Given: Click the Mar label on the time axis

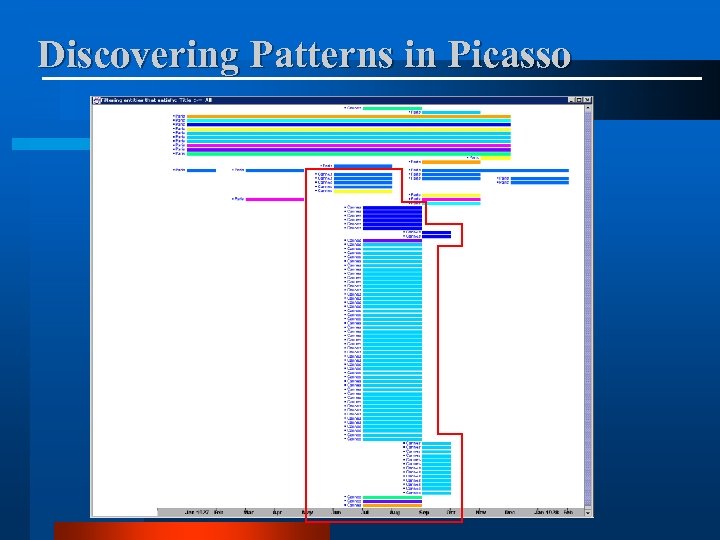Looking at the screenshot, I should pyautogui.click(x=248, y=512).
